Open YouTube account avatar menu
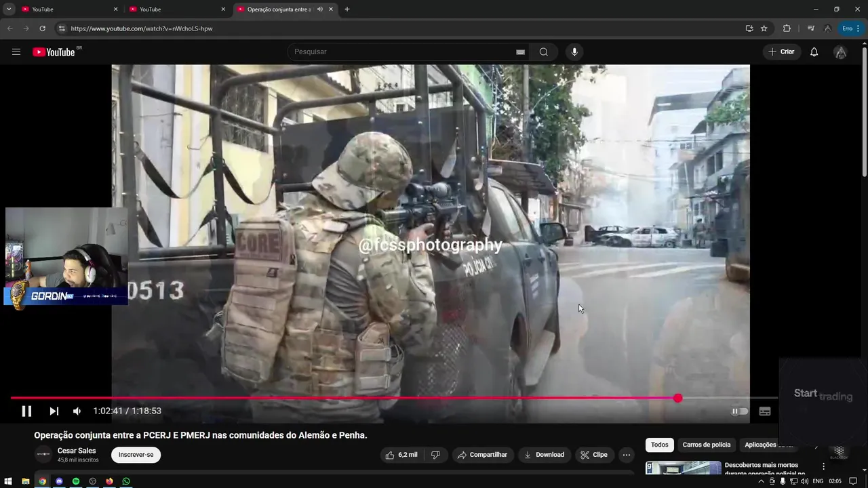 click(x=840, y=52)
